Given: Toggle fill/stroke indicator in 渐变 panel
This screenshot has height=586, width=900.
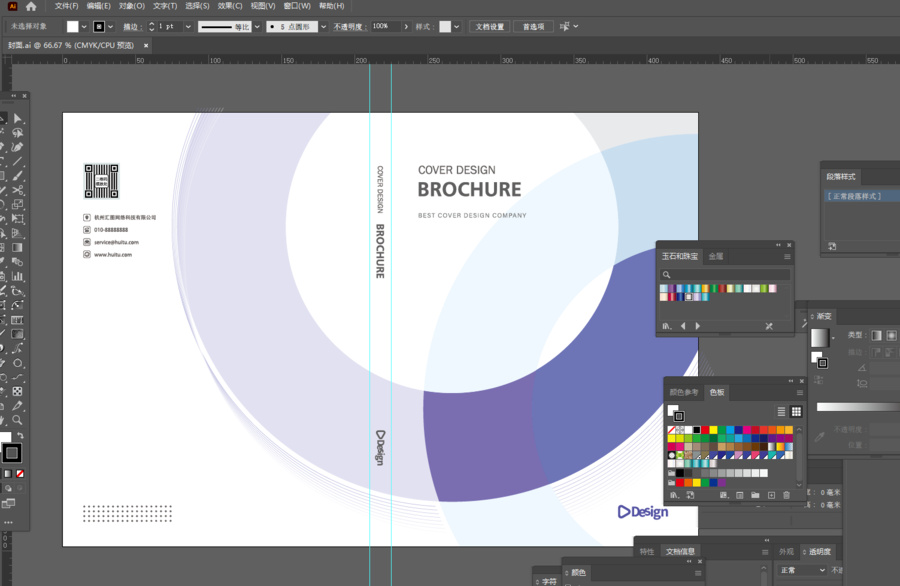Looking at the screenshot, I should point(819,359).
